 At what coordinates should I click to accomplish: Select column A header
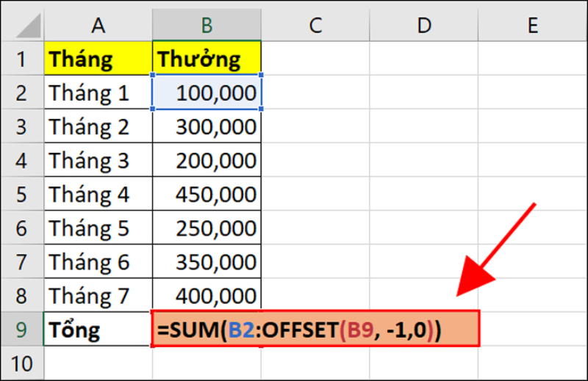tap(98, 26)
